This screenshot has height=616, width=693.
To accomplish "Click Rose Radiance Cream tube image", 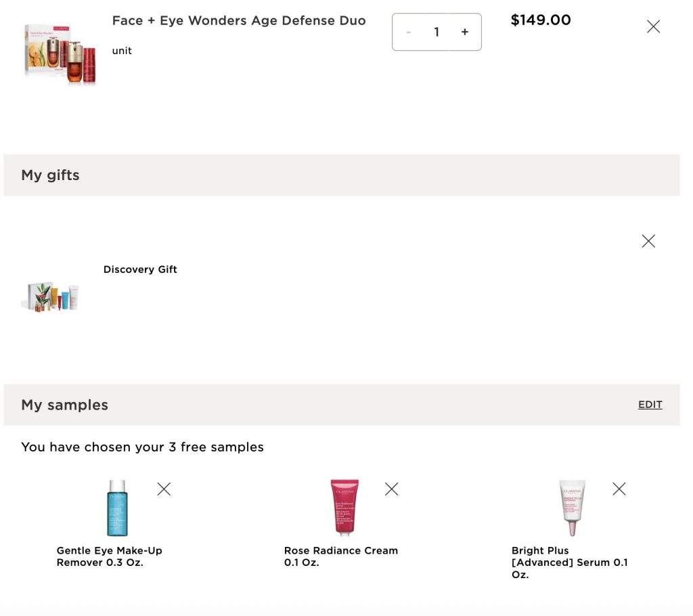I will point(344,508).
